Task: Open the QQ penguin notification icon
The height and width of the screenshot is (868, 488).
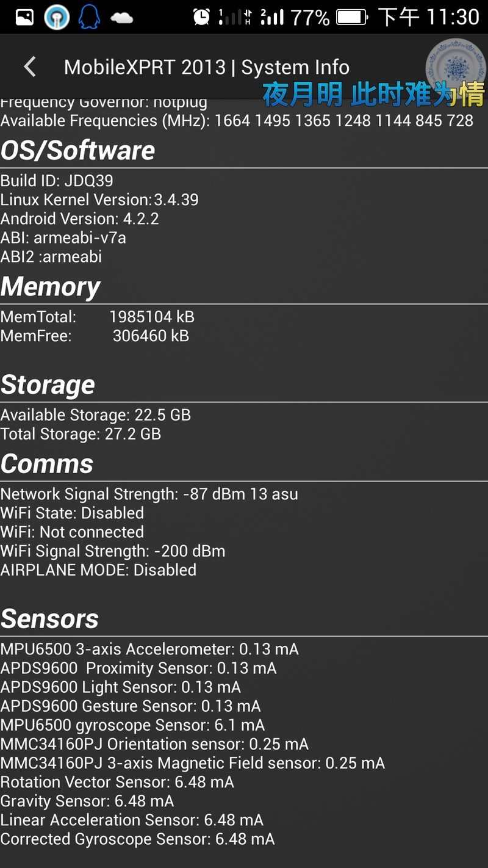Action: (89, 16)
